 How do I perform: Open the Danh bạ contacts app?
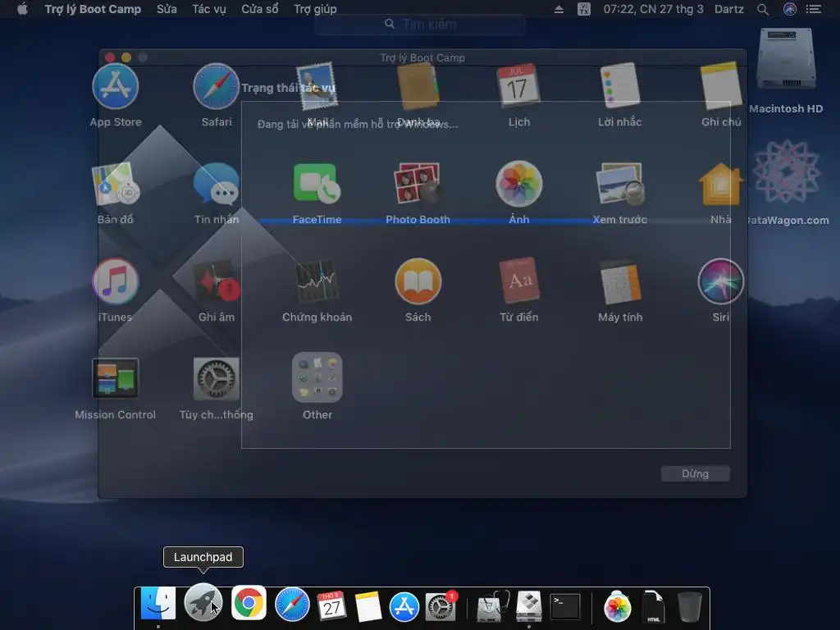point(418,86)
